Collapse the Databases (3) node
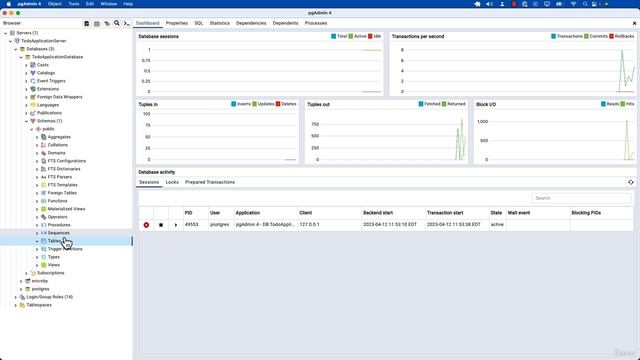 pos(16,49)
